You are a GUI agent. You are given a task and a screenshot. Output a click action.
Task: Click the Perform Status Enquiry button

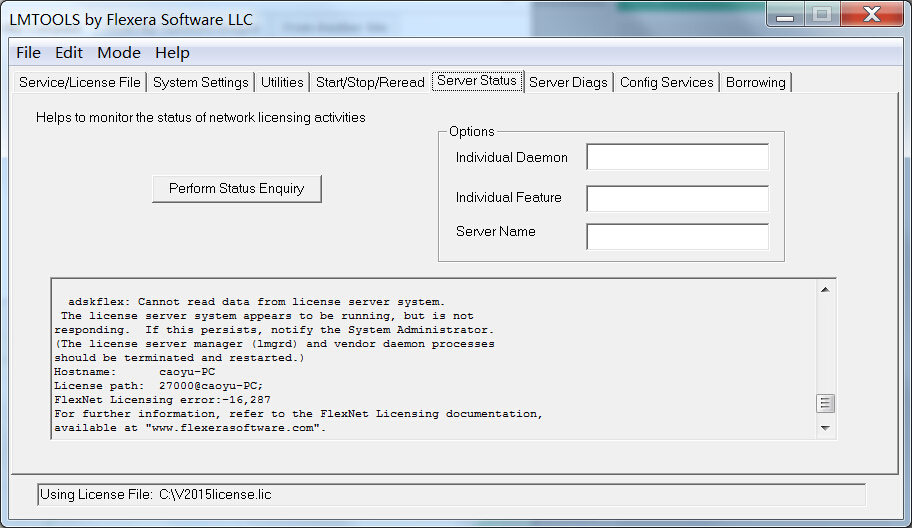pos(237,189)
